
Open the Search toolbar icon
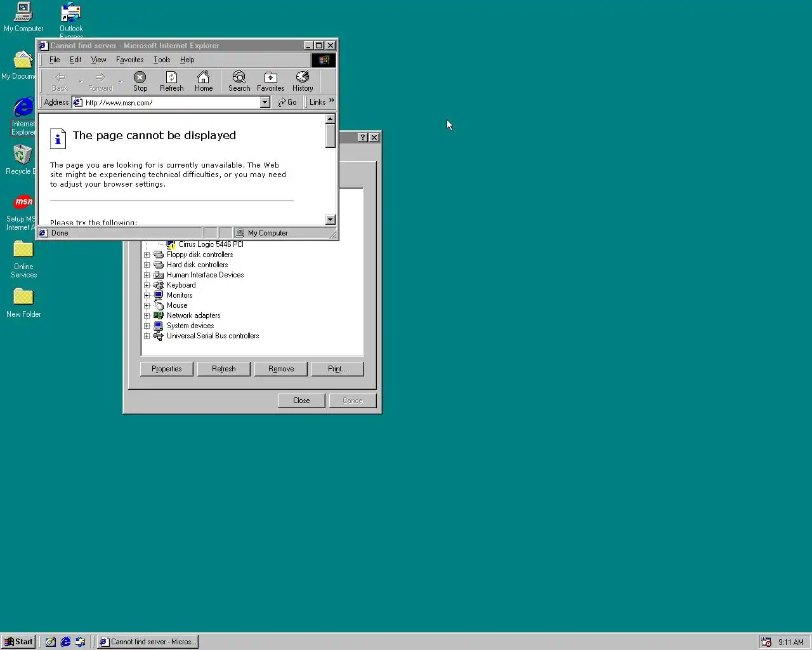coord(239,81)
